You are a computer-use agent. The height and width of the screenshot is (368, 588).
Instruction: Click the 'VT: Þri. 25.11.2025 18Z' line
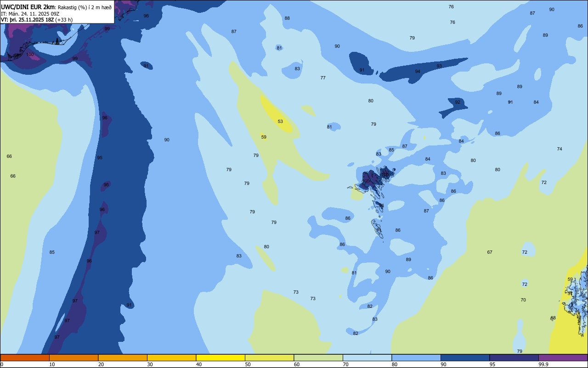(x=27, y=20)
